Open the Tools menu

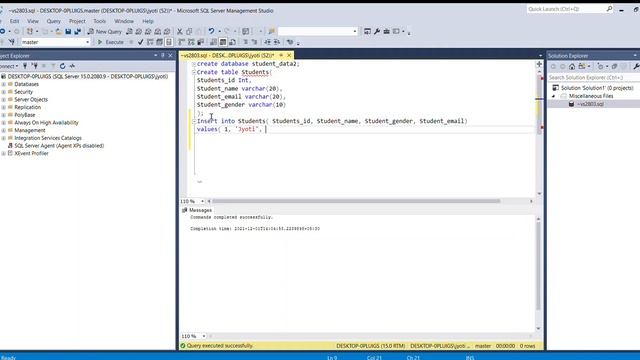pos(100,21)
